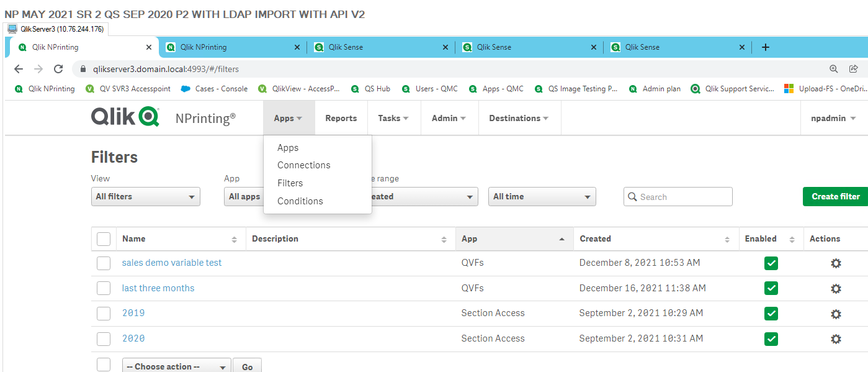Click the browser forward arrow
Viewport: 868px width, 372px height.
coord(38,69)
